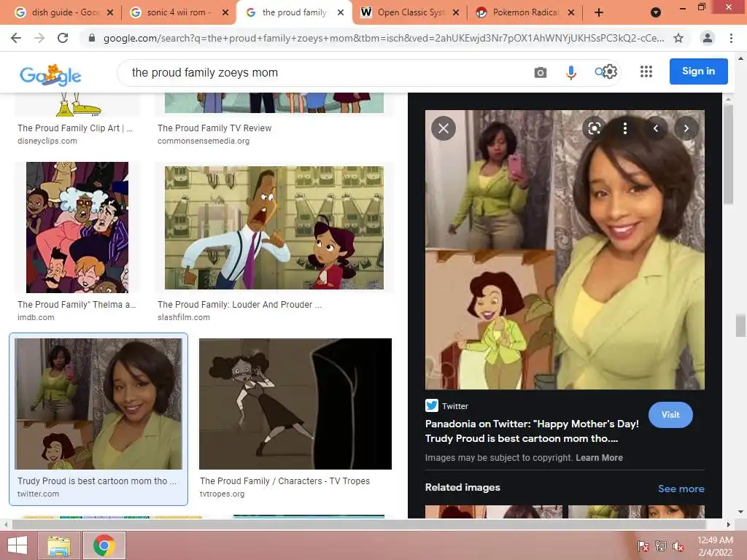
Task: Click the taskbar clock 12:49 AM
Action: (x=715, y=540)
